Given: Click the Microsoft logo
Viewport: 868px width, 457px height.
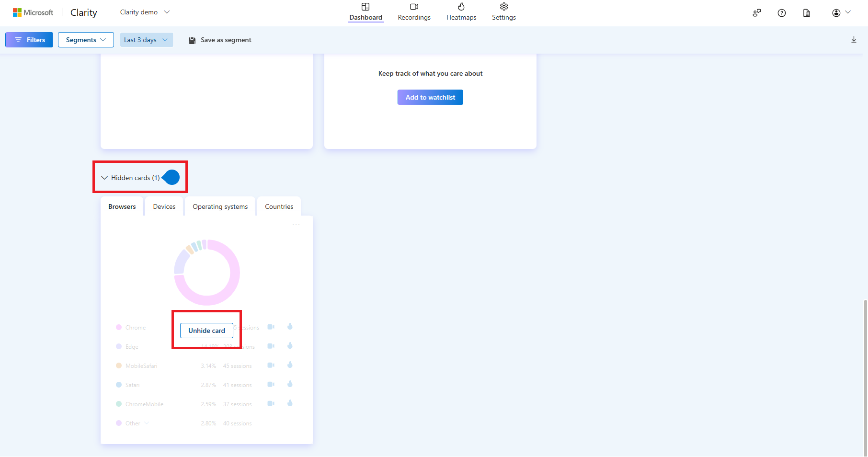Looking at the screenshot, I should click(x=33, y=12).
